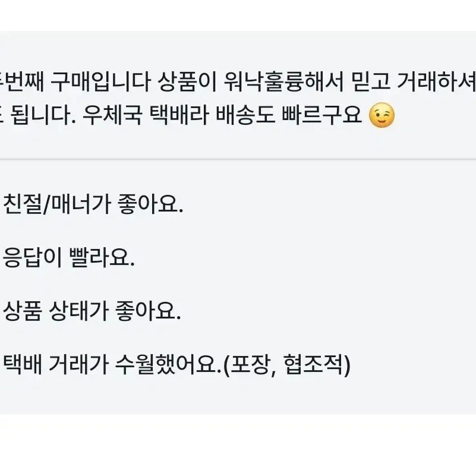The height and width of the screenshot is (476, 476).
Task: Click the word '상태가' in the third tag
Action: [79, 311]
